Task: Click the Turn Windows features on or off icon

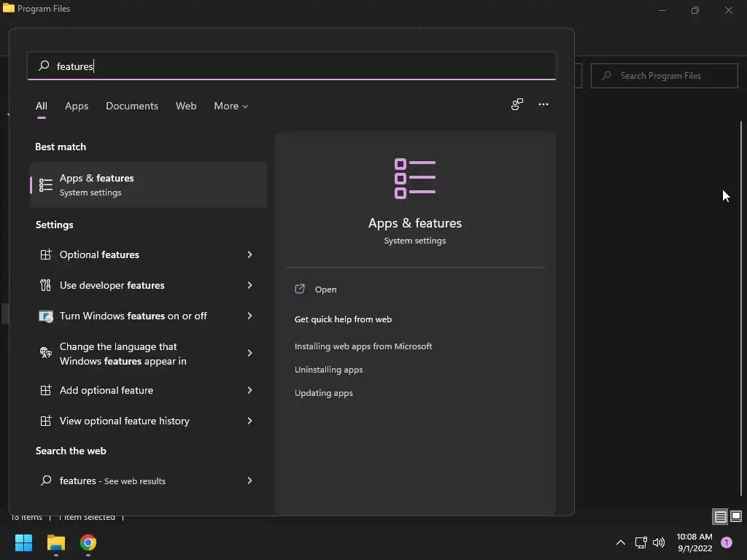Action: point(46,316)
